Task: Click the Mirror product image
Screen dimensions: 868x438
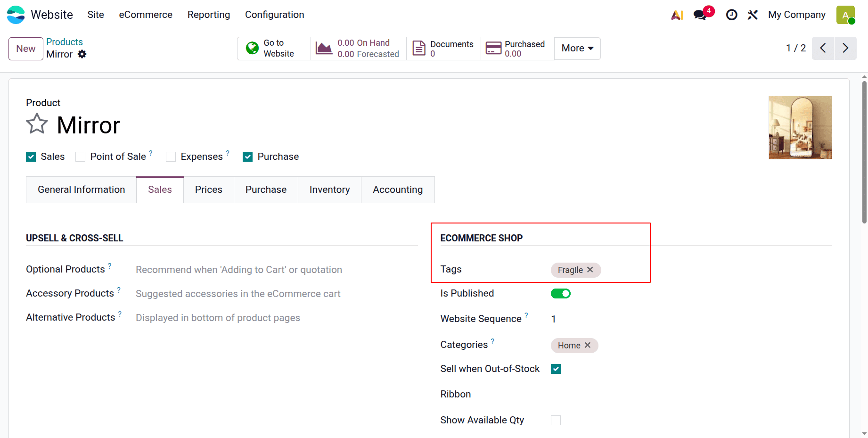Action: (800, 127)
